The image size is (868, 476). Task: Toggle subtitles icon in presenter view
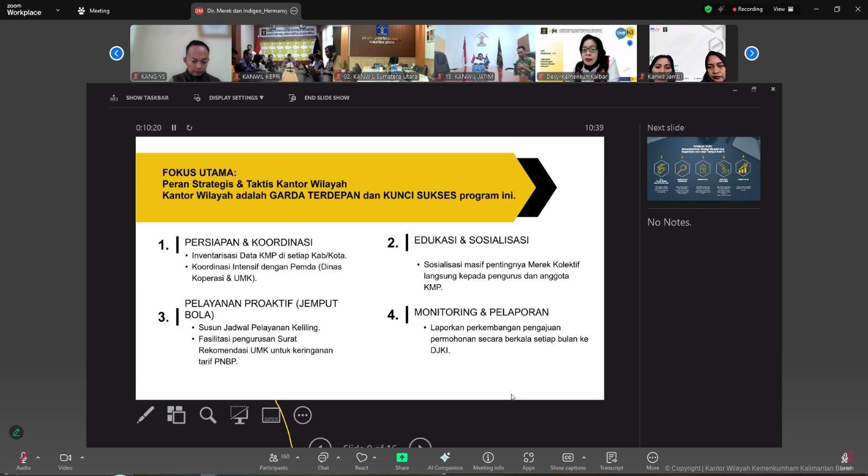click(271, 415)
